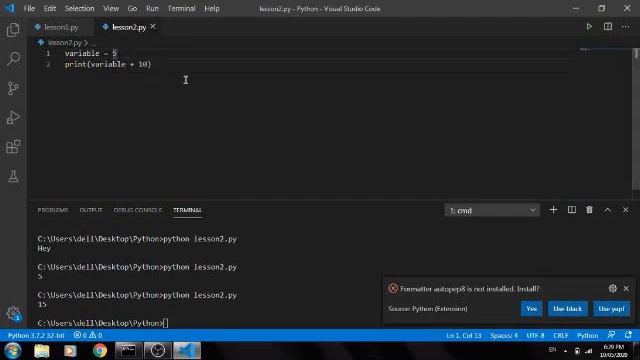The width and height of the screenshot is (640, 360).
Task: Open the Edit menu
Action: pos(50,8)
